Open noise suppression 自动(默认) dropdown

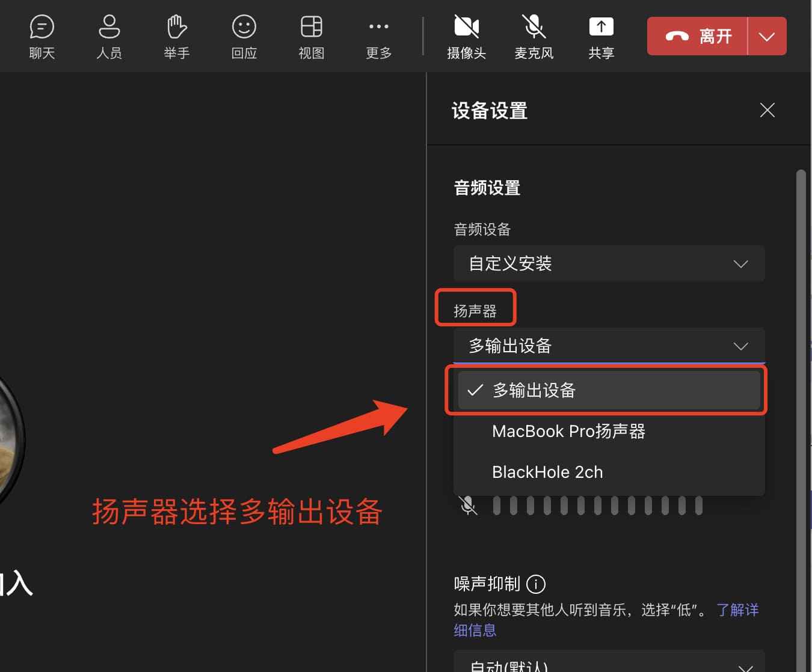609,661
